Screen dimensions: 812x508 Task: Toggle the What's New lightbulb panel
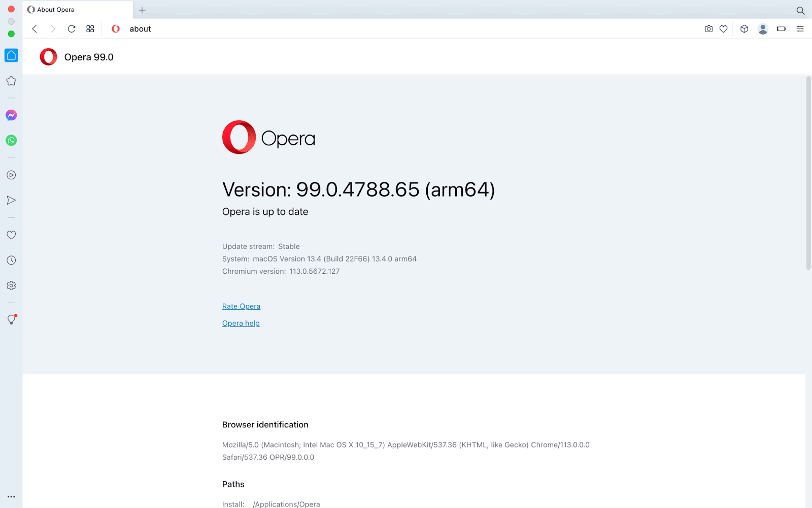pyautogui.click(x=11, y=320)
